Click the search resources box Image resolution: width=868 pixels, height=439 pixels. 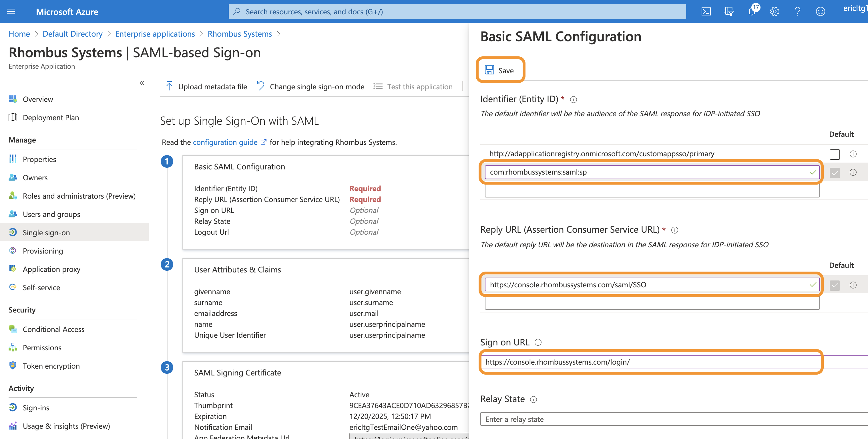click(x=457, y=11)
